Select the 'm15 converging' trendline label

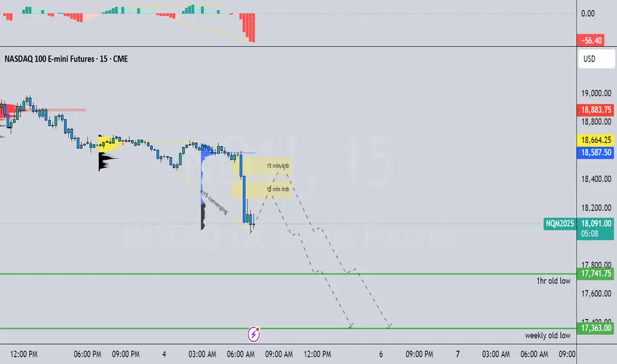[214, 203]
